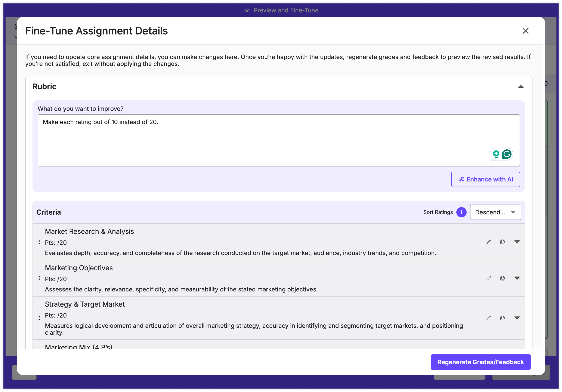Expand the Marketing Objectives ratings
The height and width of the screenshot is (392, 562).
click(517, 278)
